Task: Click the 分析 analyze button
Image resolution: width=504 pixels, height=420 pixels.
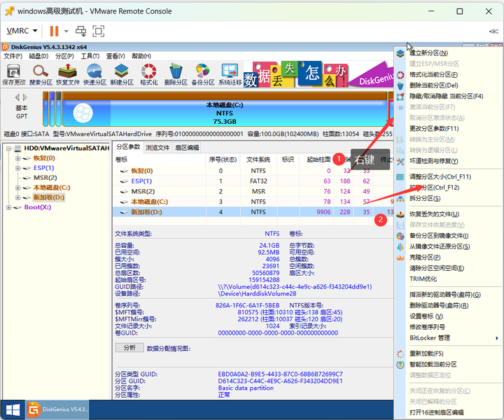Action: coord(129,348)
